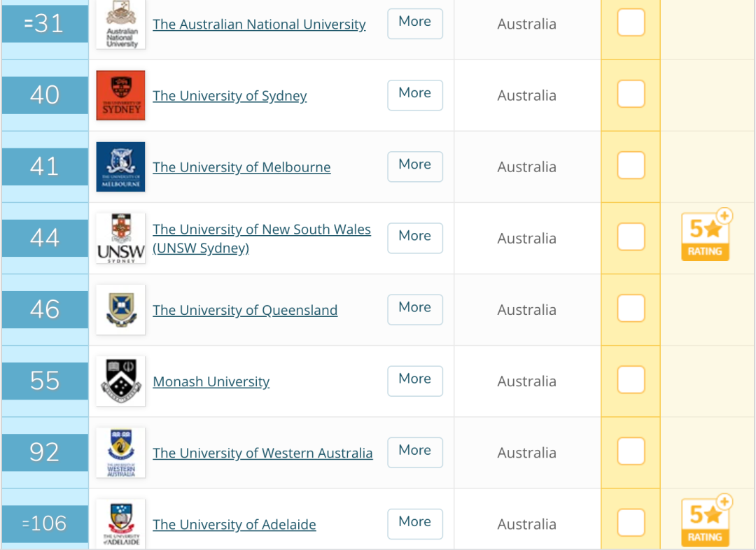Viewport: 756px width, 550px height.
Task: Click the Australian National University logo
Action: (120, 24)
